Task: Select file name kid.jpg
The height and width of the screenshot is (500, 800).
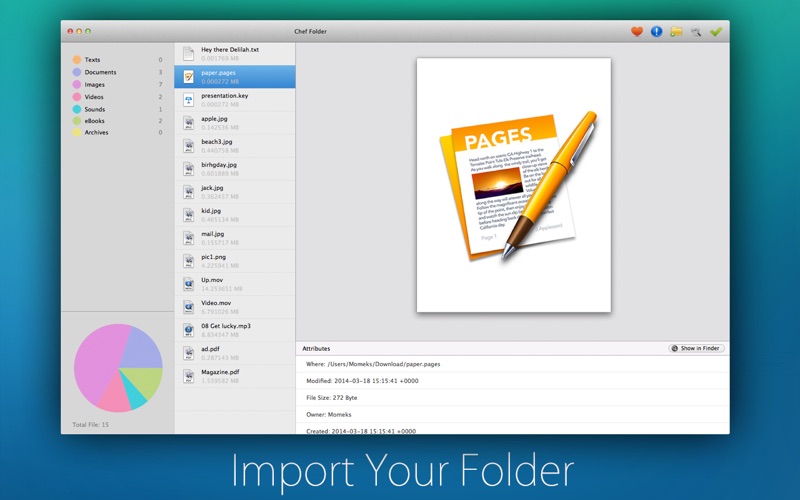Action: coord(211,211)
